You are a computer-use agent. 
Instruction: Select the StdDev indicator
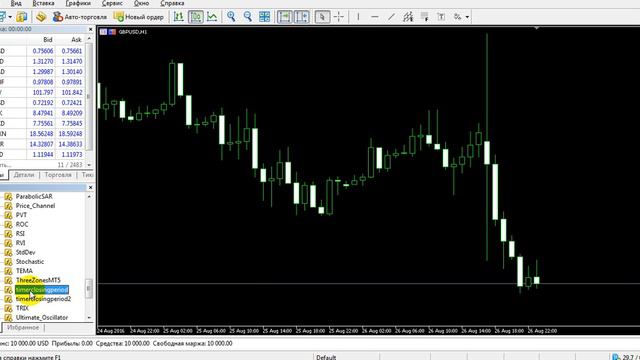[25, 252]
